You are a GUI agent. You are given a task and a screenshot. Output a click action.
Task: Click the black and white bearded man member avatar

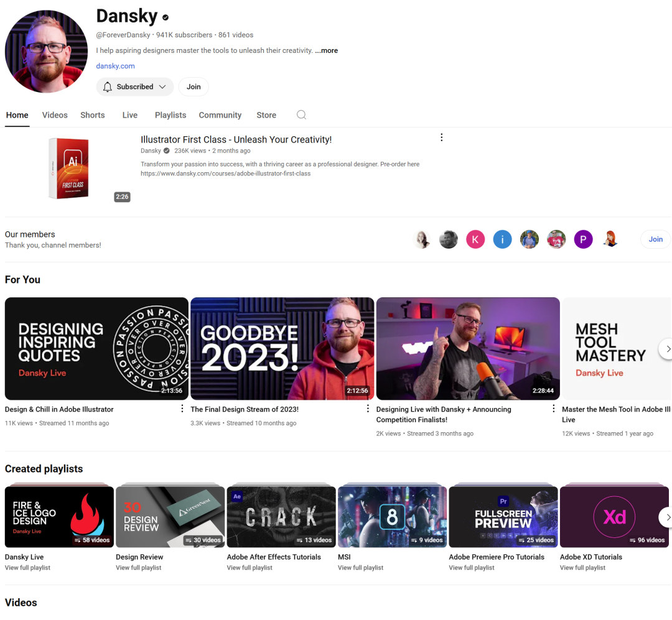pyautogui.click(x=449, y=239)
